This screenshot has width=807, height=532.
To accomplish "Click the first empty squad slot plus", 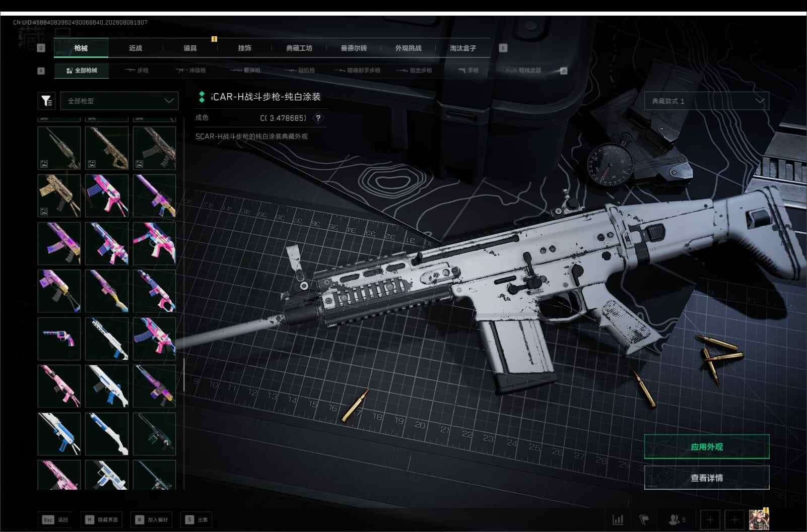I will pyautogui.click(x=710, y=519).
